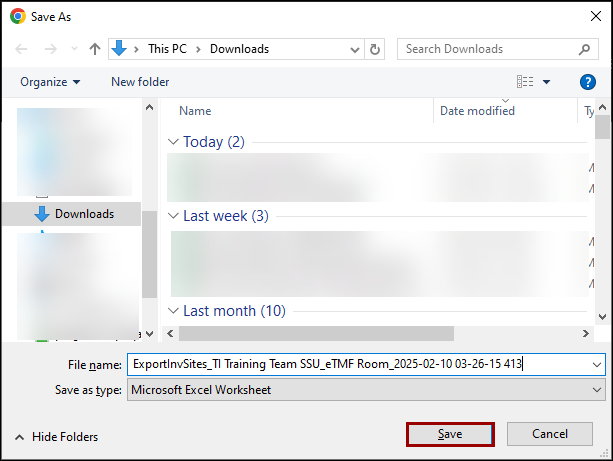
Task: Collapse the Last month group
Action: tap(173, 311)
